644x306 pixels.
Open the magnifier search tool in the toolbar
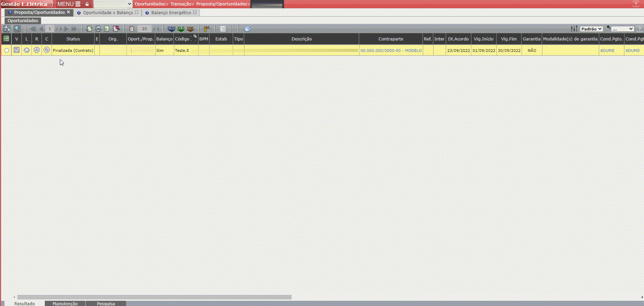click(x=17, y=29)
